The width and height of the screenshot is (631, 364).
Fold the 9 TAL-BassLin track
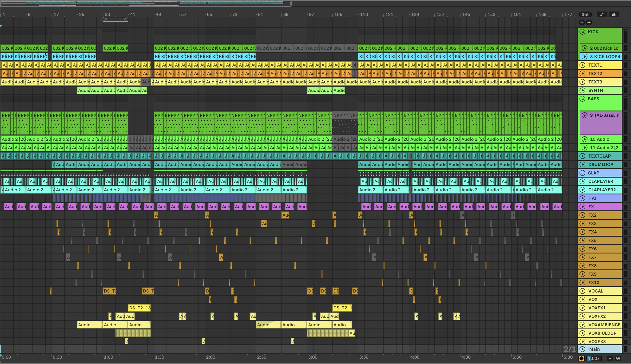[585, 115]
